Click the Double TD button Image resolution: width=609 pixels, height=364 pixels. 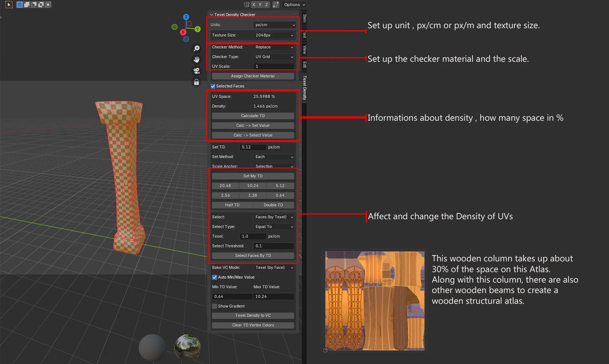click(273, 205)
